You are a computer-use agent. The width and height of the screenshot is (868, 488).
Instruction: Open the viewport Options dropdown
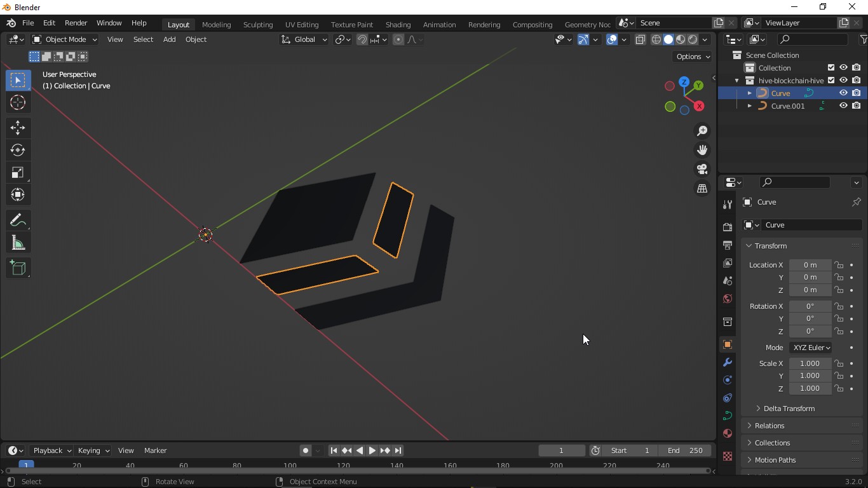[x=693, y=57]
